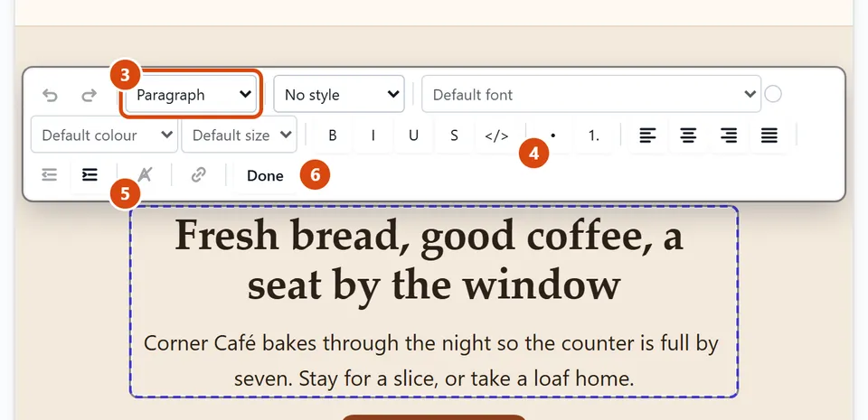This screenshot has width=868, height=420.
Task: Insert a link
Action: click(x=198, y=175)
